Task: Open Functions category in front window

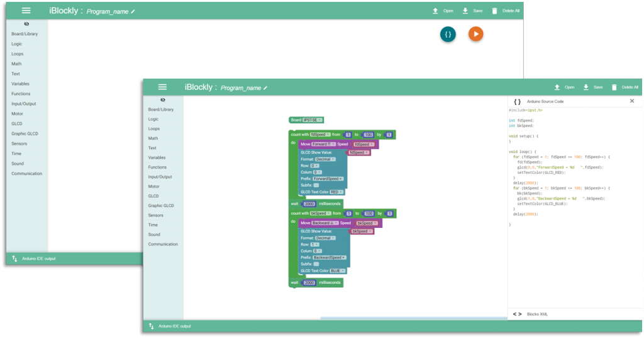Action: 157,167
